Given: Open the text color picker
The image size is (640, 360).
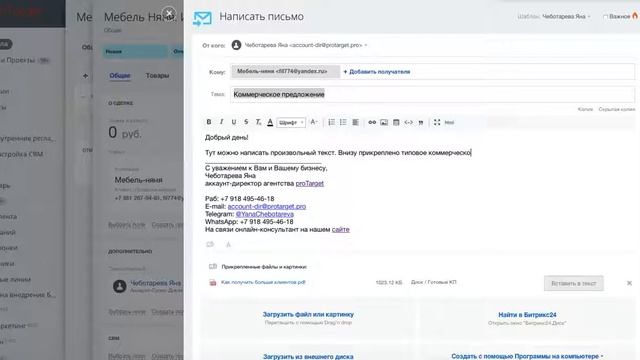Looking at the screenshot, I should coord(270,122).
